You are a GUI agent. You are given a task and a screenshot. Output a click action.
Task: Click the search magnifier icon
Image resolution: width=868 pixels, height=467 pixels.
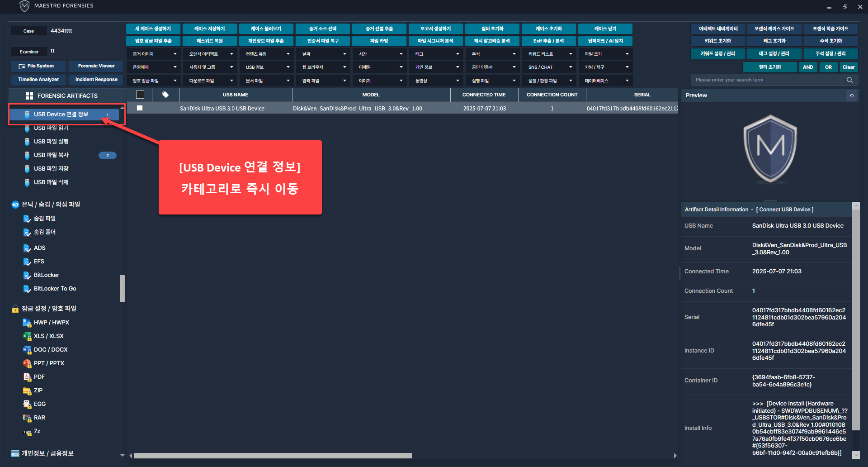pyautogui.click(x=849, y=80)
